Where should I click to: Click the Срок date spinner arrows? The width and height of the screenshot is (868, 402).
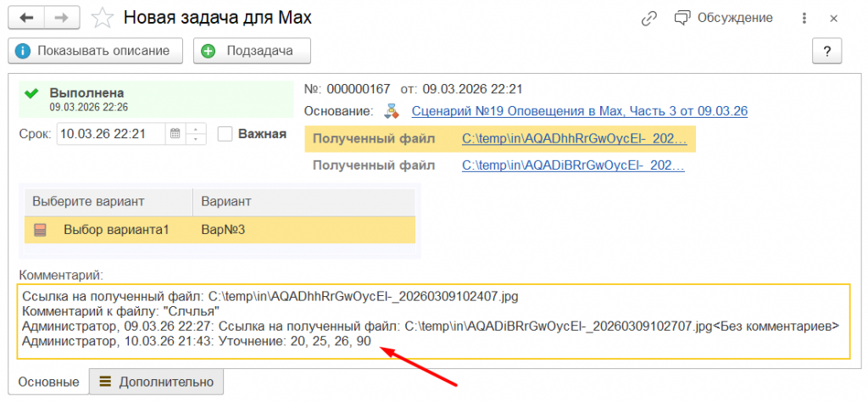(196, 133)
